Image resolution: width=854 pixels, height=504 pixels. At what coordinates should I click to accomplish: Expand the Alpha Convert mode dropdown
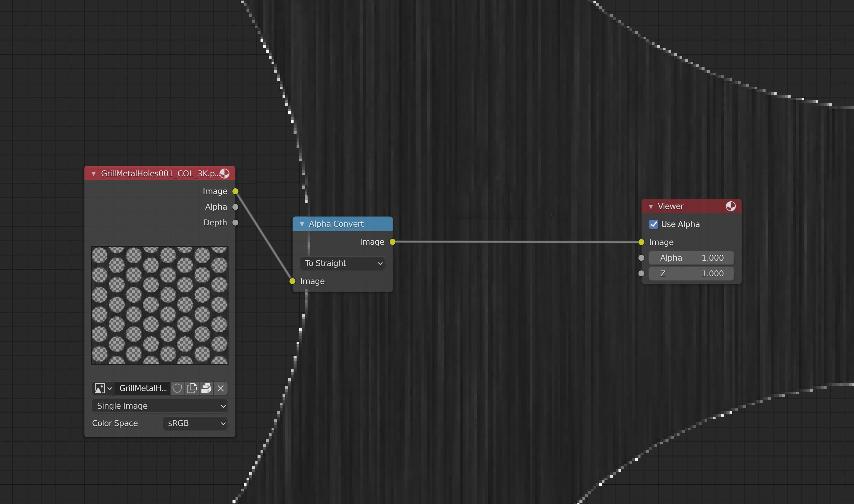click(342, 263)
